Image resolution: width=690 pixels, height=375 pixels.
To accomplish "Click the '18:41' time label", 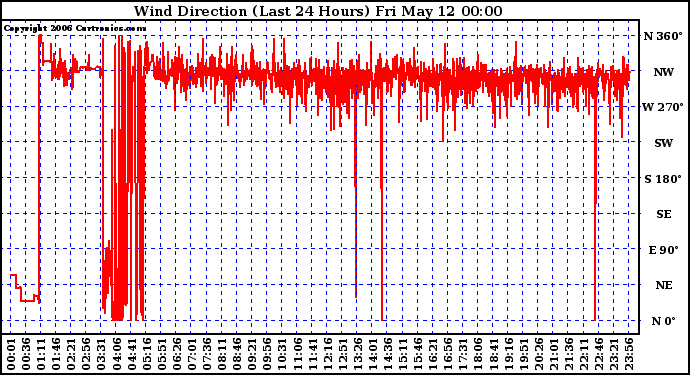I will click(493, 355).
